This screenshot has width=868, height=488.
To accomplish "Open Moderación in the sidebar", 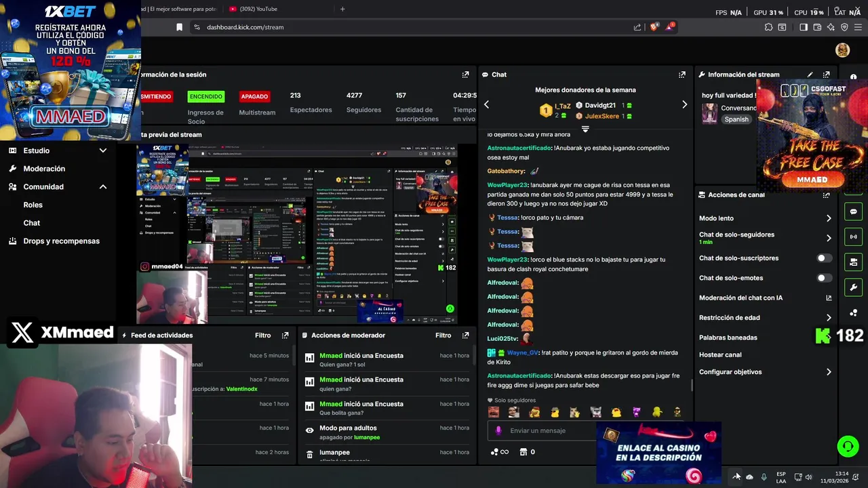I will click(44, 169).
